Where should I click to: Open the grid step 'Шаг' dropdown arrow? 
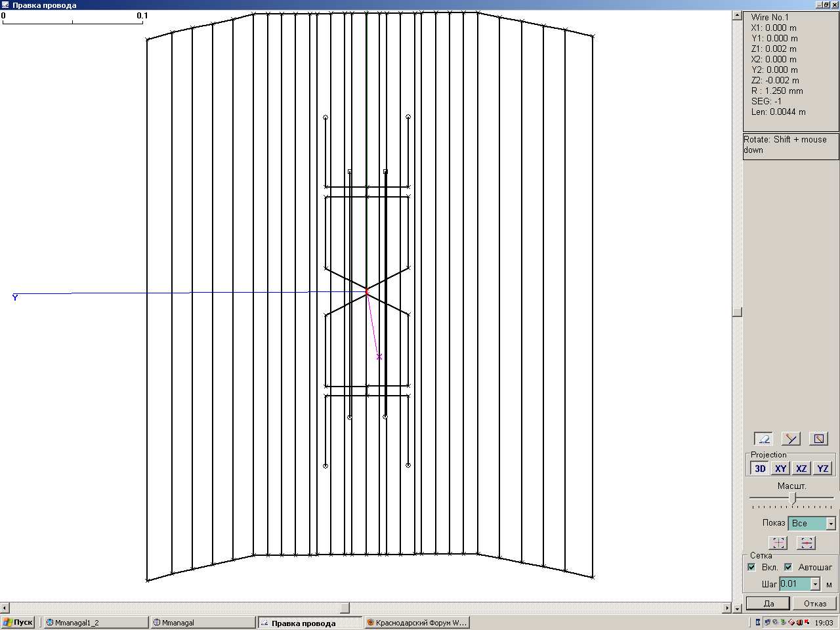pos(815,584)
